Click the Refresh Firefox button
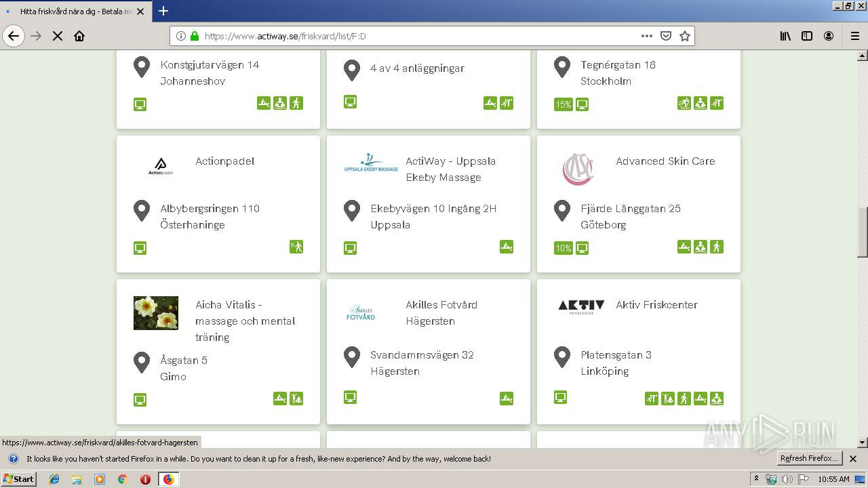This screenshot has width=868, height=488. [x=810, y=458]
